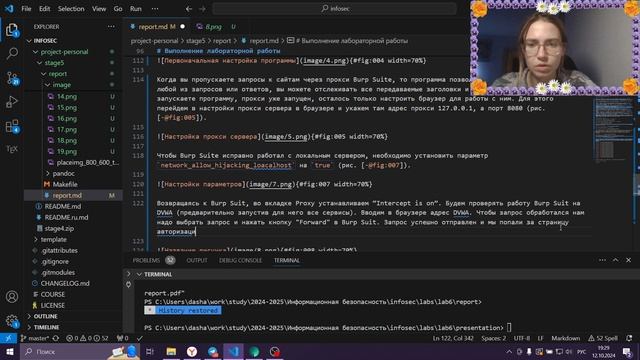Click the Markdown language mode selector
Screen dimensions: 640x360
click(x=565, y=338)
